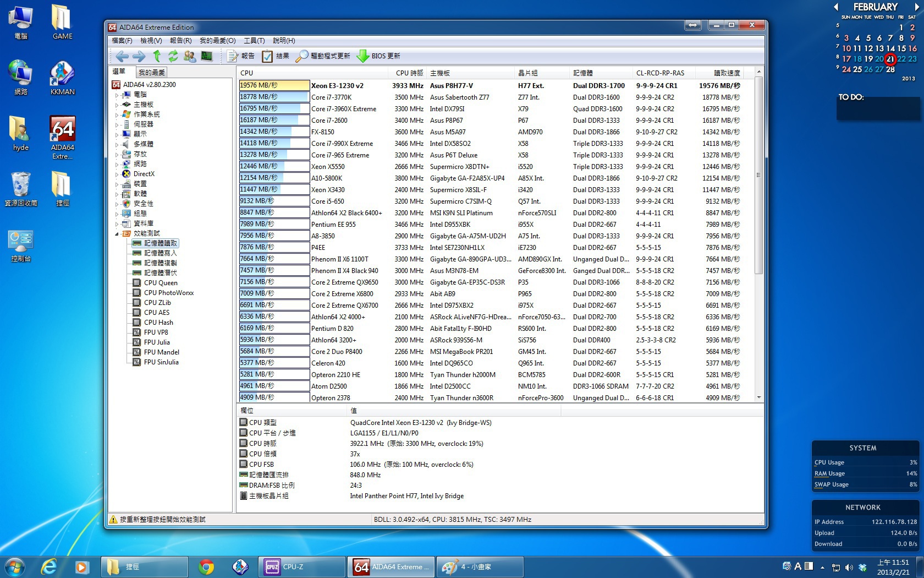This screenshot has width=924, height=578.
Task: Click the users icon in the toolbar
Action: coord(190,56)
